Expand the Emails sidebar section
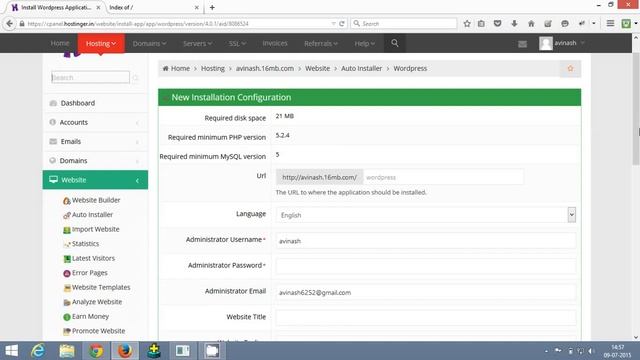This screenshot has width=640, height=360. point(95,142)
